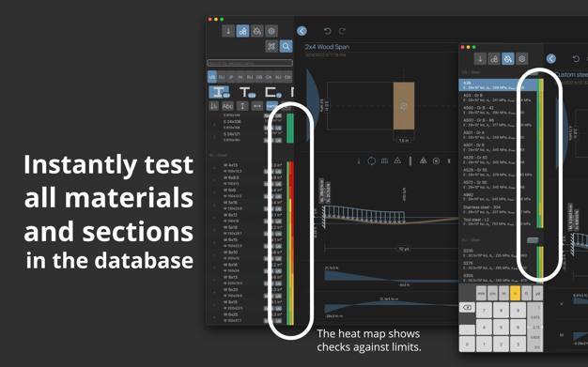Open sections tab in right window
588x367 pixels.
pyautogui.click(x=494, y=59)
